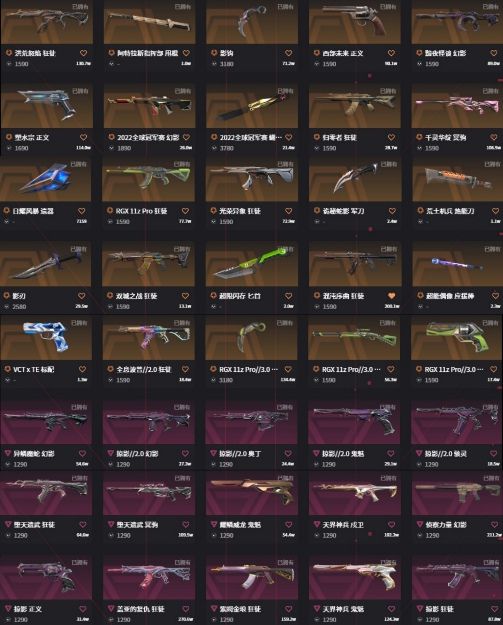Tap the heart icon for 2022全球冠军赛 幻影
Image resolution: width=503 pixels, height=625 pixels.
click(186, 137)
